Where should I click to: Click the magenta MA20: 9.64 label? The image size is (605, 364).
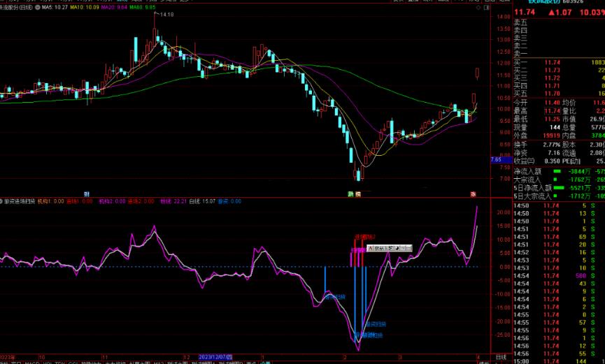pyautogui.click(x=114, y=7)
